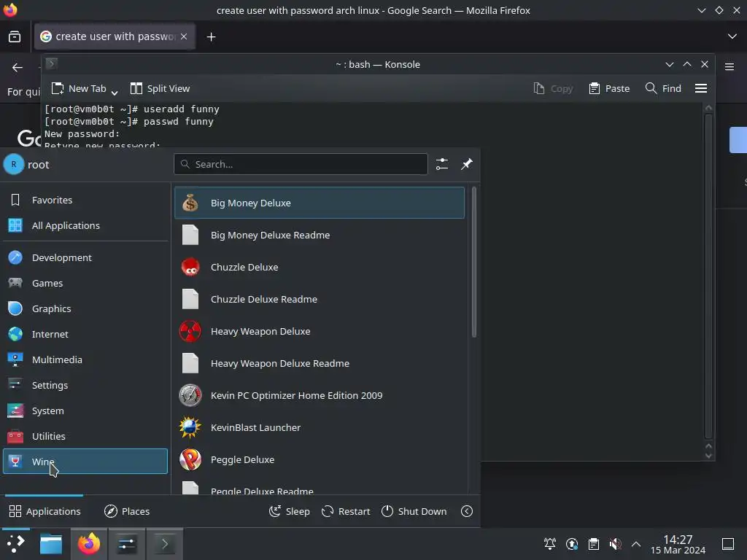Viewport: 747px width, 560px height.
Task: Open System Settings from taskbar
Action: [127, 544]
